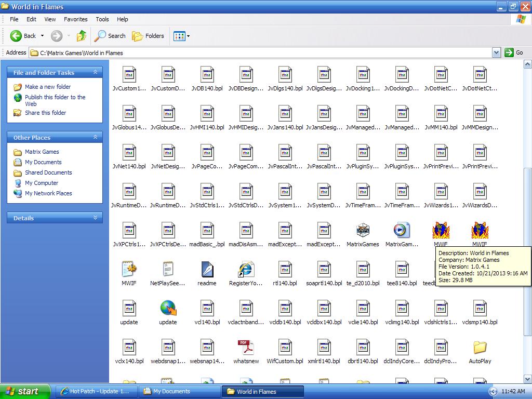532x399 pixels.
Task: Go up one folder level
Action: 82,36
